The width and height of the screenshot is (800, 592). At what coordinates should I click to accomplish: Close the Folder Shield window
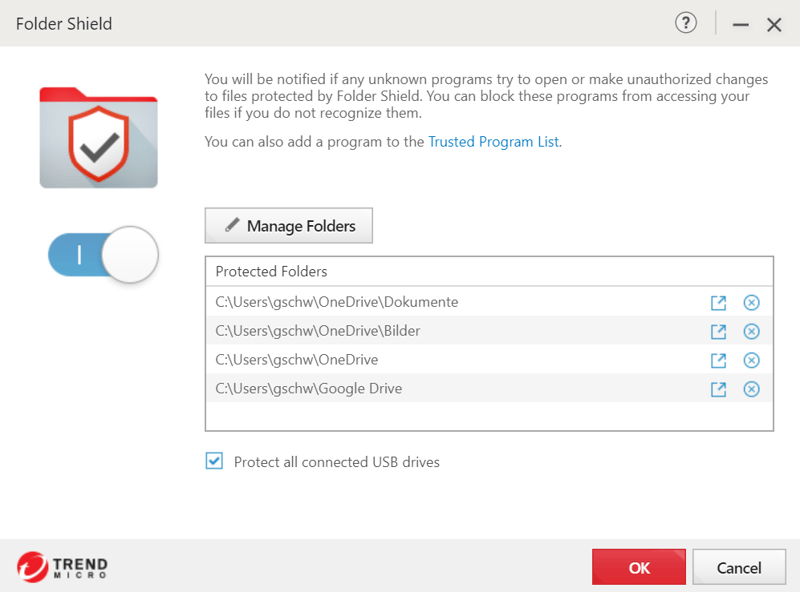click(774, 24)
